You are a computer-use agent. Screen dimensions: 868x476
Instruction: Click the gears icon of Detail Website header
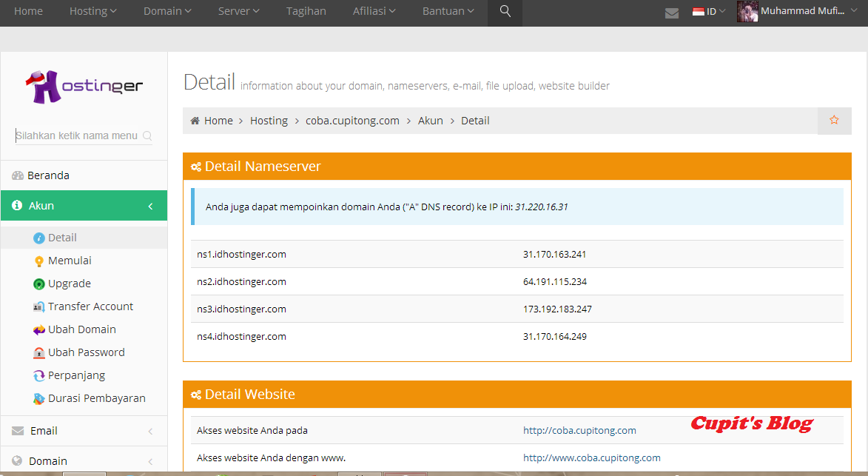pos(196,395)
